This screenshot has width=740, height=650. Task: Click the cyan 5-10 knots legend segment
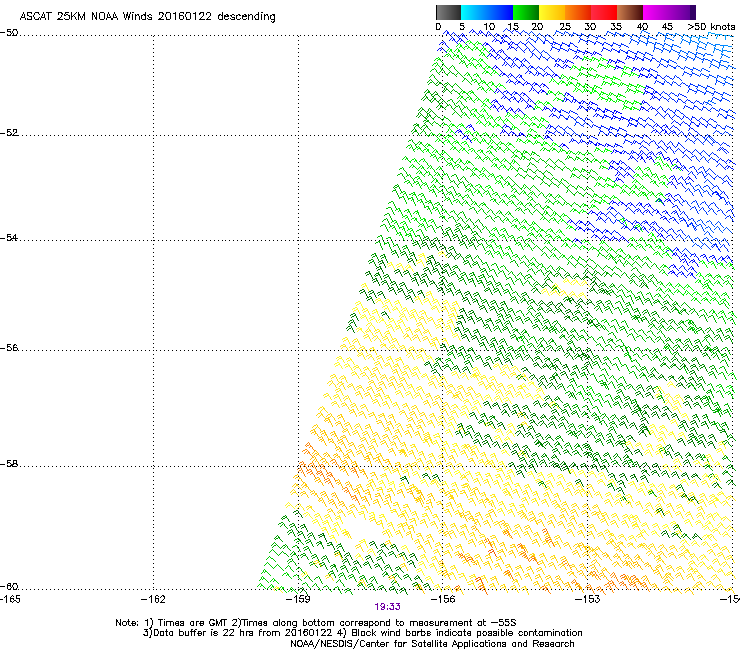point(474,12)
